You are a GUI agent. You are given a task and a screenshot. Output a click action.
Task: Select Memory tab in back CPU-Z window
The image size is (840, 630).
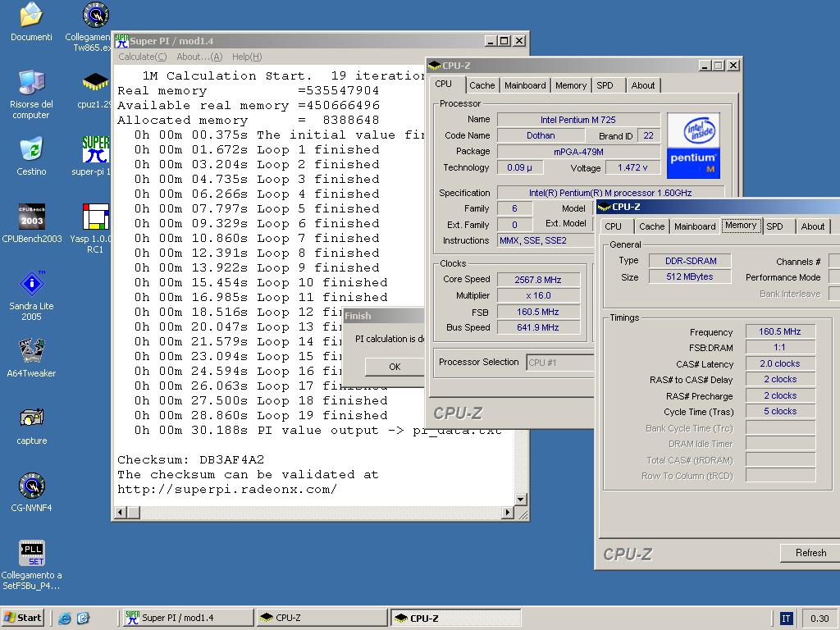point(571,85)
